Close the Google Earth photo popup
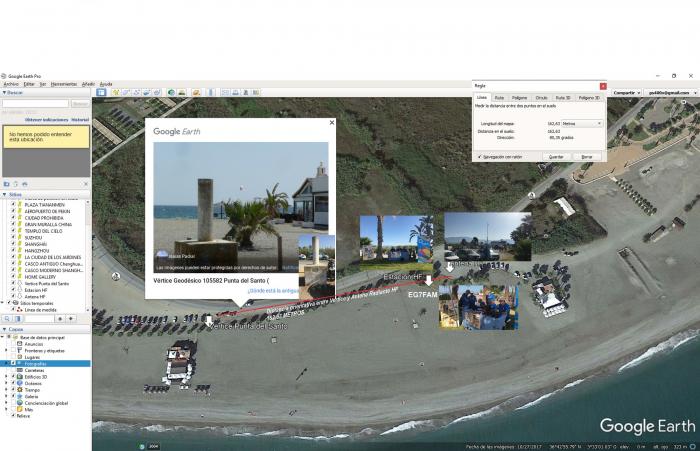Screen dimensions: 700x451 pos(332,122)
